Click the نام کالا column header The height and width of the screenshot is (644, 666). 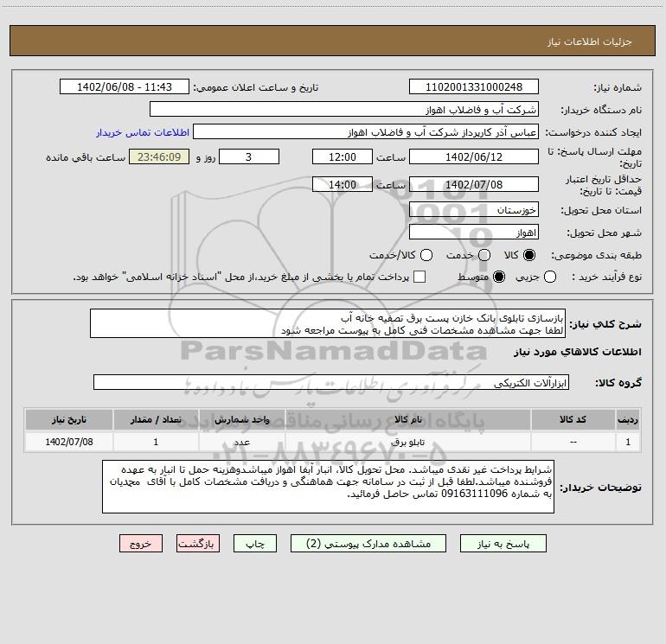click(x=407, y=419)
